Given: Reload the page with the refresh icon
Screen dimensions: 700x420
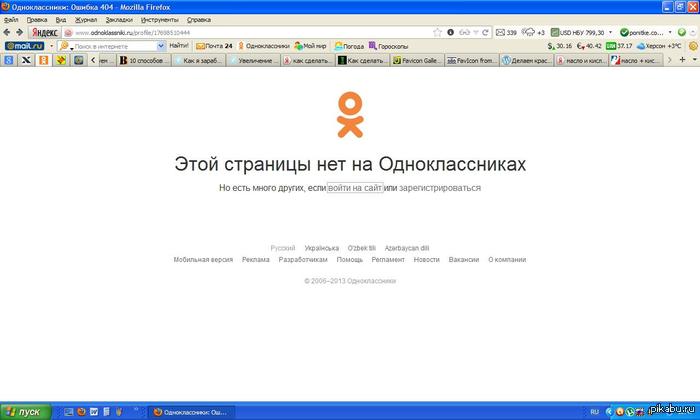Looking at the screenshot, I should 485,33.
